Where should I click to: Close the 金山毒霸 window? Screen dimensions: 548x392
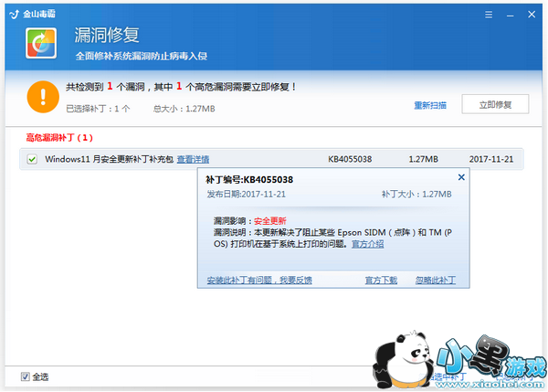pyautogui.click(x=532, y=15)
